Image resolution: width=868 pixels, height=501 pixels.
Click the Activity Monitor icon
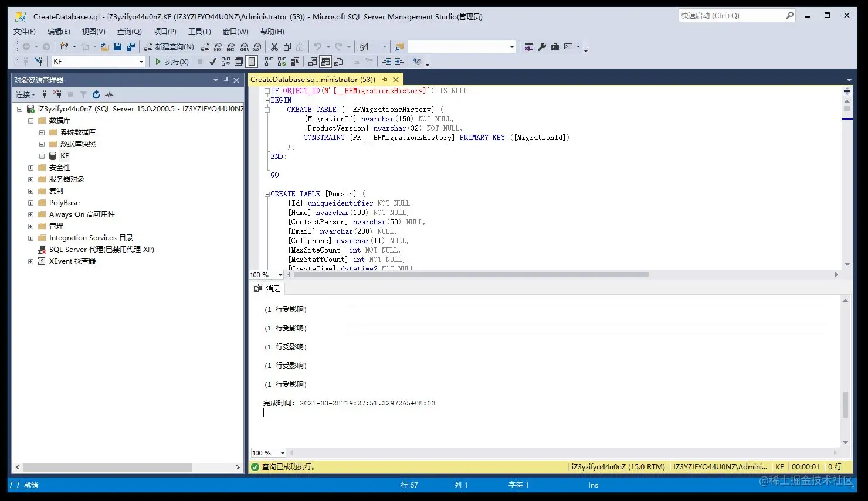(x=364, y=47)
